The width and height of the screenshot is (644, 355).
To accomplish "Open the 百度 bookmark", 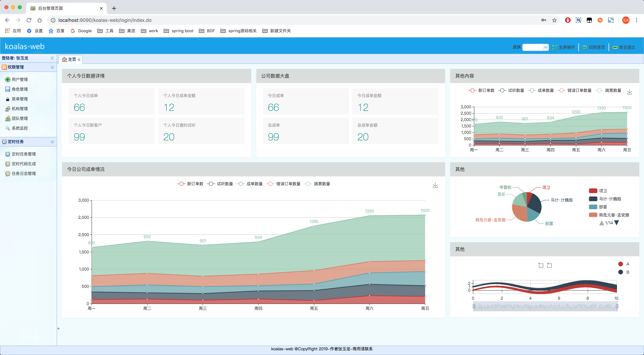I will [x=57, y=31].
